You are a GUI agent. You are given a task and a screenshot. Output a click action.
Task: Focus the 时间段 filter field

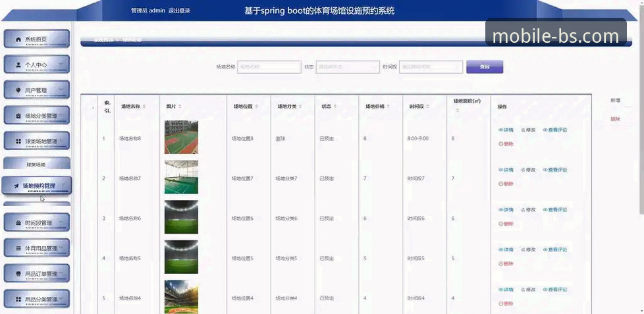coord(431,67)
